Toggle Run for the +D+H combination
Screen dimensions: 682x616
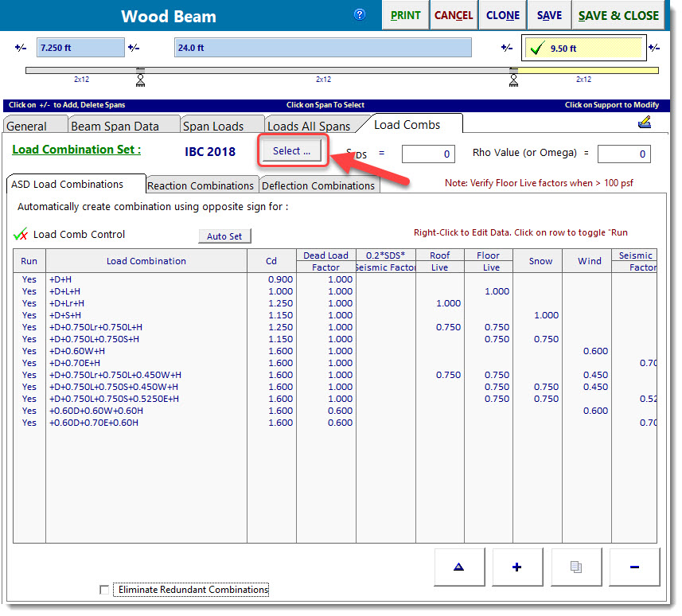point(29,279)
